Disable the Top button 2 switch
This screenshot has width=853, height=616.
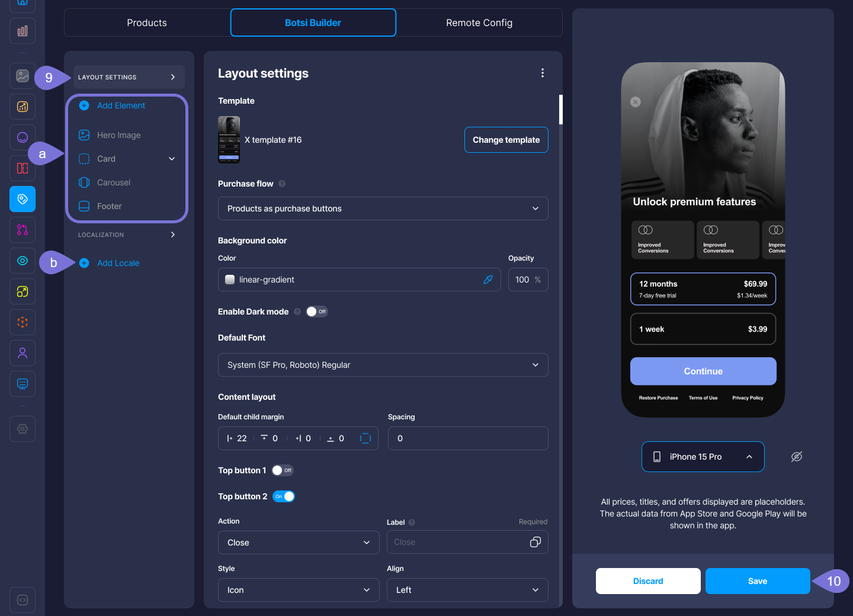(x=284, y=496)
